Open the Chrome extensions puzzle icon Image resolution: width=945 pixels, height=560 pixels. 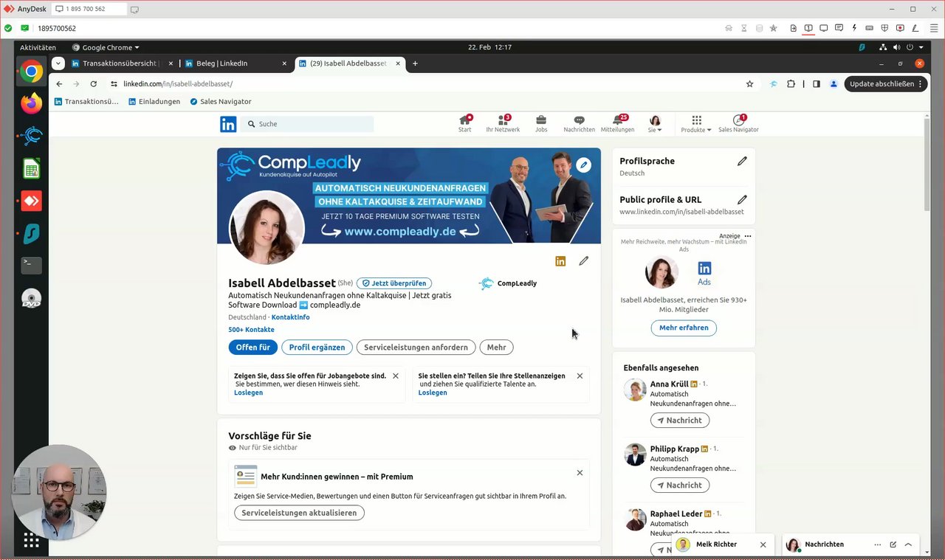791,84
